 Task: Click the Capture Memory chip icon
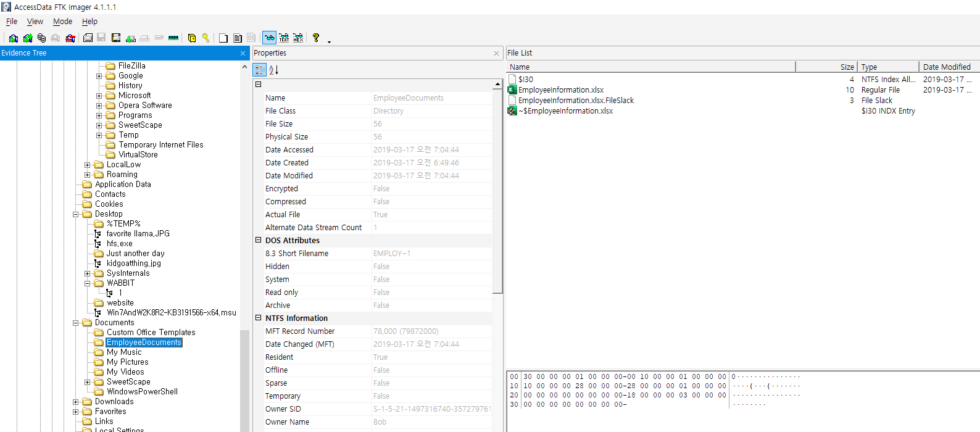point(173,38)
